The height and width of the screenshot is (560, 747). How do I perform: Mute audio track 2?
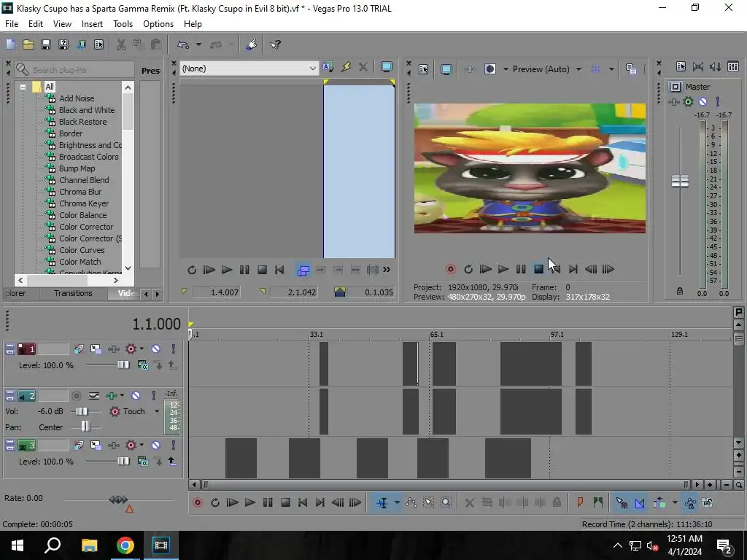pos(136,396)
